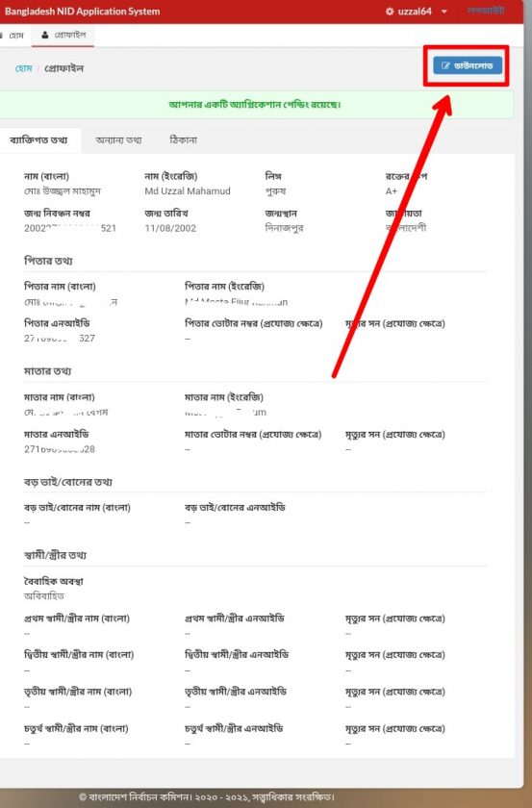Select the ব্যাক্তিগত তথ্য tab
The width and height of the screenshot is (532, 808).
tap(39, 140)
